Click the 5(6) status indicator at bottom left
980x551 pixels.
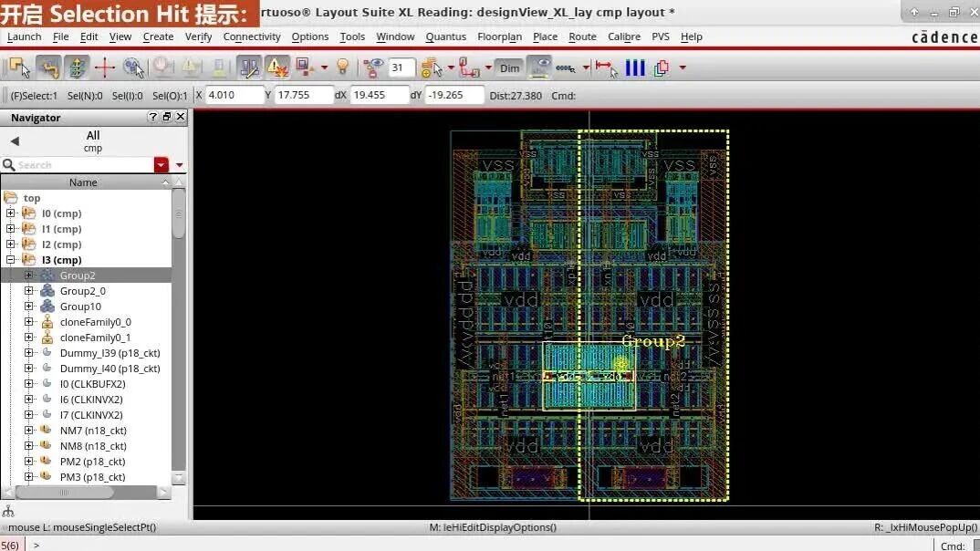10,545
